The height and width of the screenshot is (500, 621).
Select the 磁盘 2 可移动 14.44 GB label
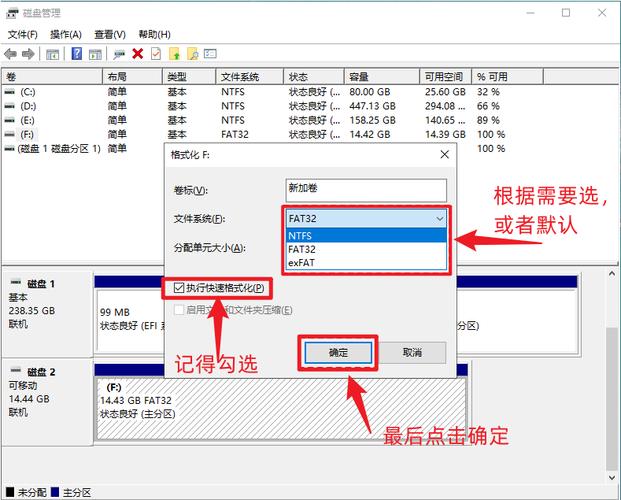(48, 402)
